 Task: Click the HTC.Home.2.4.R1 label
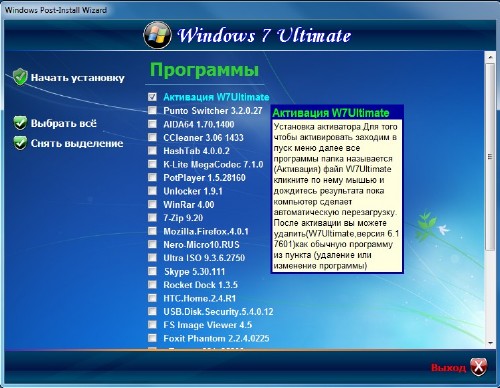pyautogui.click(x=199, y=298)
